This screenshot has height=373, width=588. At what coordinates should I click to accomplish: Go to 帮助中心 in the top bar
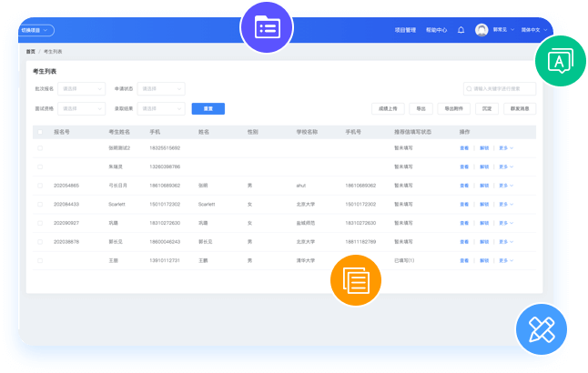point(436,30)
